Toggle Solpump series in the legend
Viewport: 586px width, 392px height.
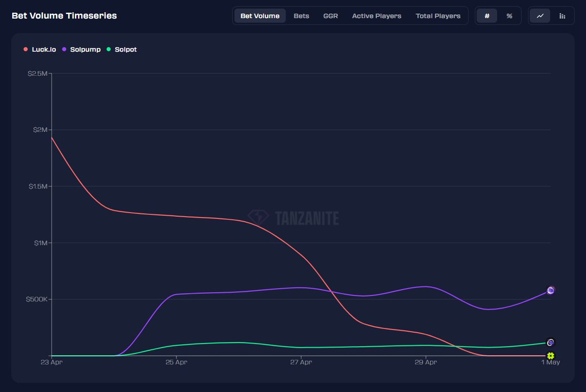(82, 49)
